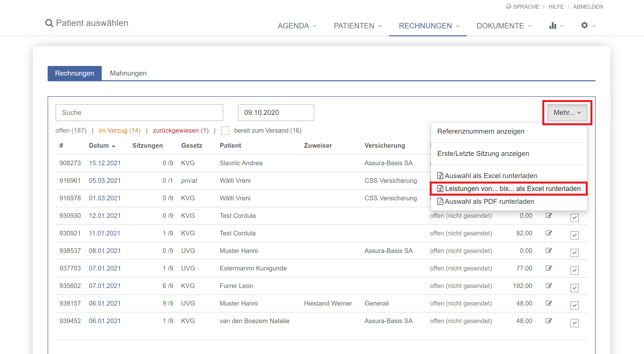Open invoice dated 01.03.2021
The height and width of the screenshot is (354, 644).
click(105, 198)
